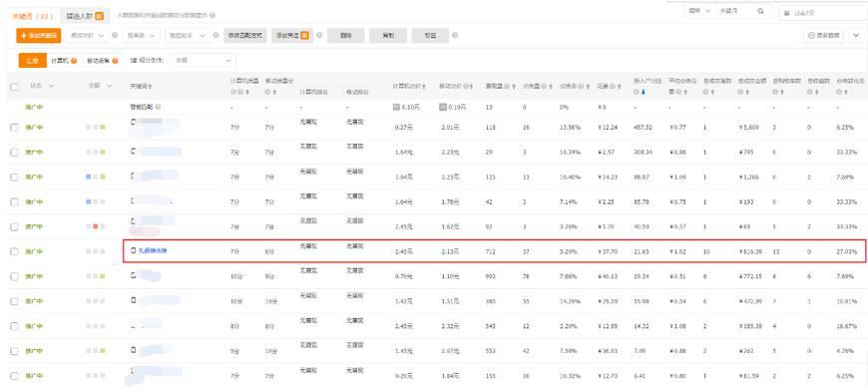Click sort arrow on 总收藏数 column
The height and width of the screenshot is (388, 868).
817,92
